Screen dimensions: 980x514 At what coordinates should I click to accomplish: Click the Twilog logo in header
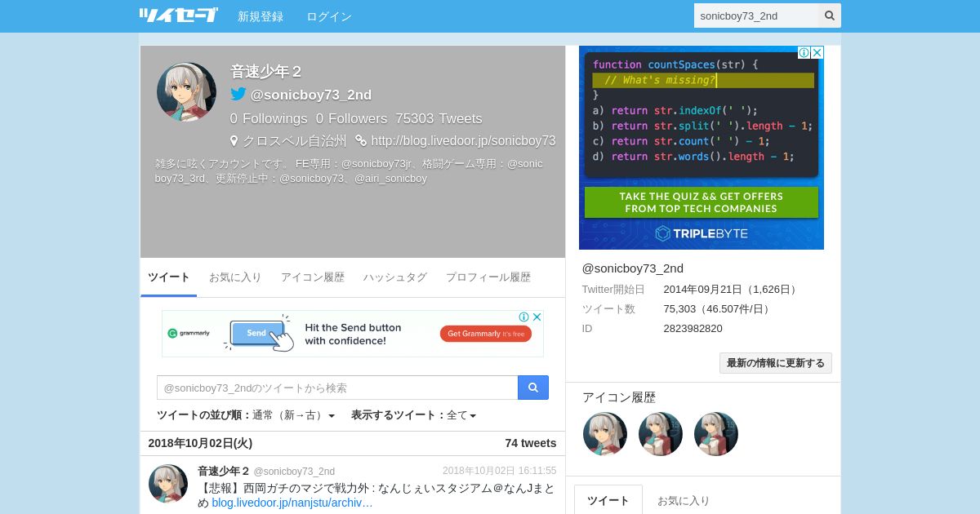178,16
